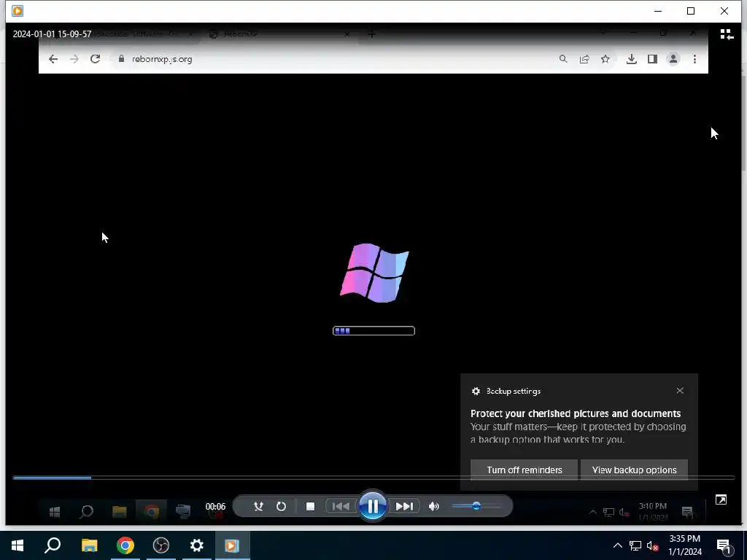Click Reload icon in recorded Chrome window
This screenshot has width=747, height=560.
[x=96, y=59]
